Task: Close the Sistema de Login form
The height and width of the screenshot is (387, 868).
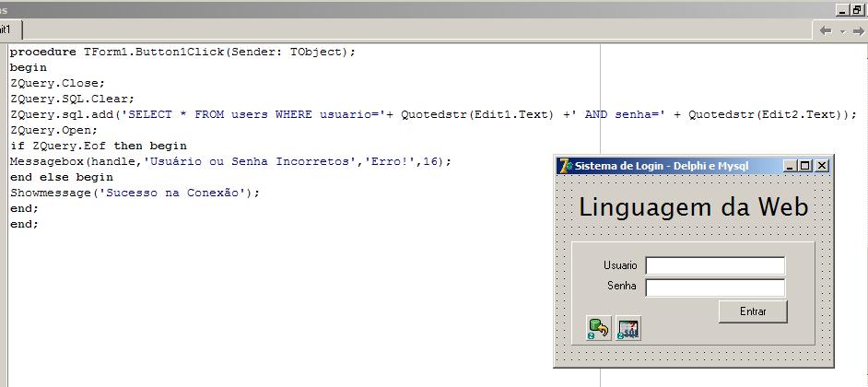Action: (x=822, y=166)
